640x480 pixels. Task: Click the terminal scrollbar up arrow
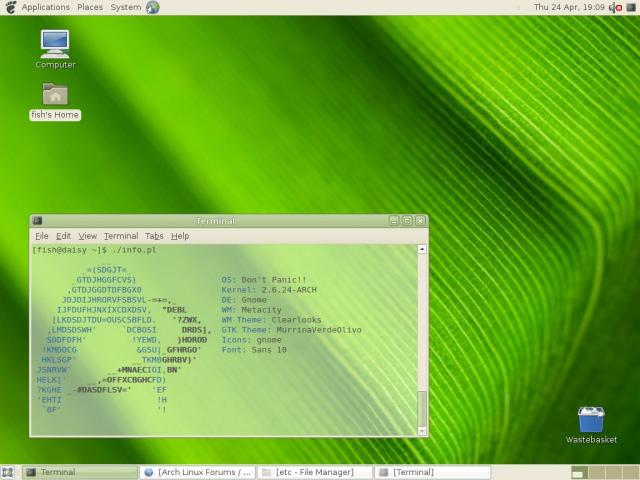pyautogui.click(x=422, y=249)
